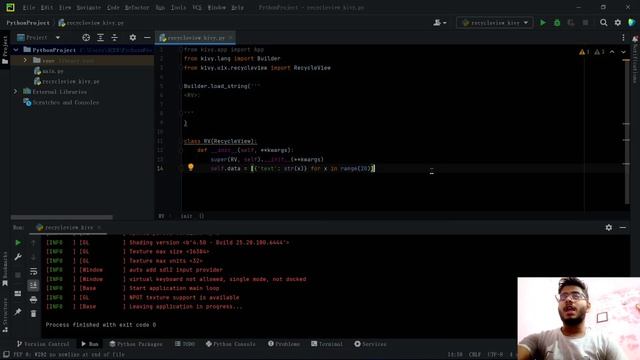This screenshot has height=360, width=640.
Task: Go to previous highlighted error arrow
Action: [x=612, y=52]
